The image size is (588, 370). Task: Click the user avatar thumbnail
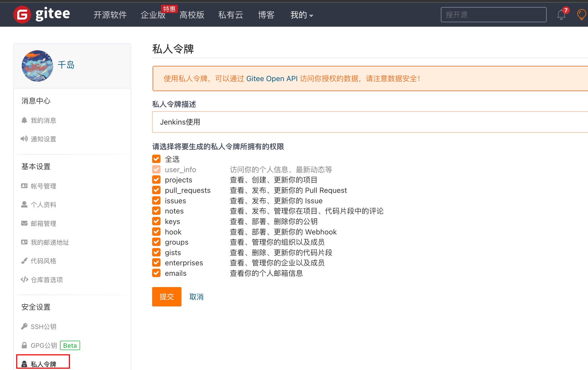pos(37,66)
